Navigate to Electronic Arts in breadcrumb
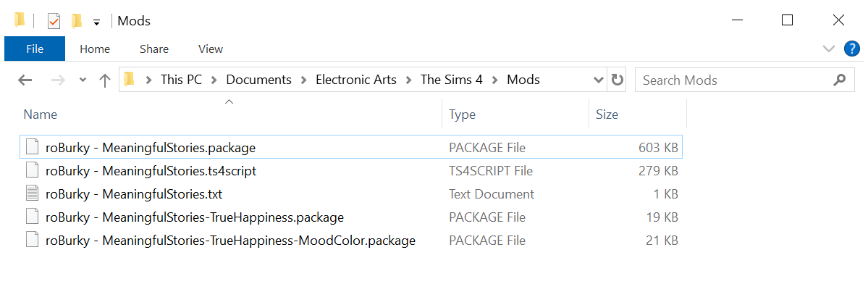Screen dimensions: 868x292 point(356,80)
